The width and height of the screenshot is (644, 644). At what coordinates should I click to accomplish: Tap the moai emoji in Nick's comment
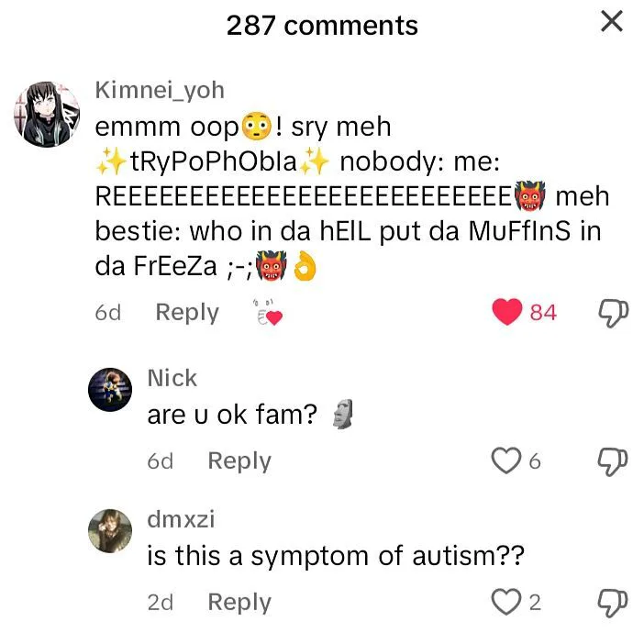[x=343, y=414]
